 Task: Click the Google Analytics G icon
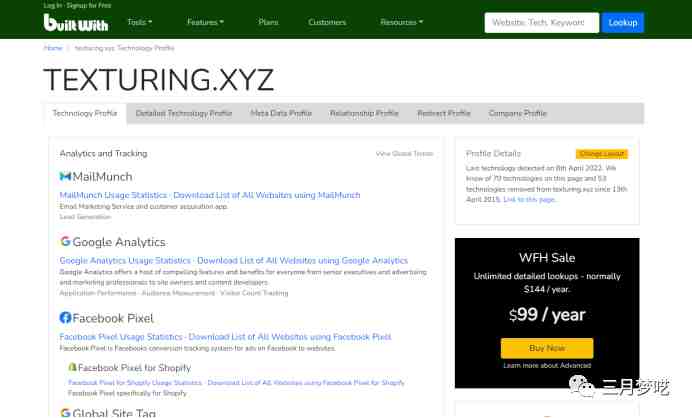point(65,241)
